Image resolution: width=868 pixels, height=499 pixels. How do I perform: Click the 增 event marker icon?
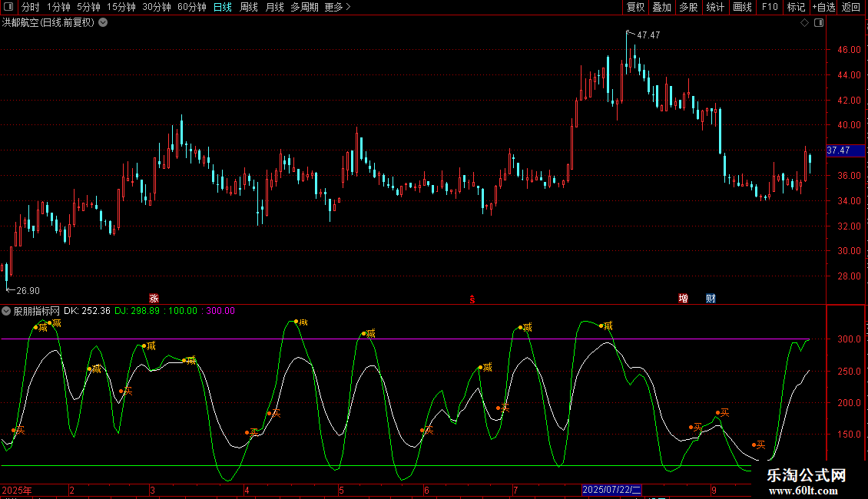(x=683, y=298)
